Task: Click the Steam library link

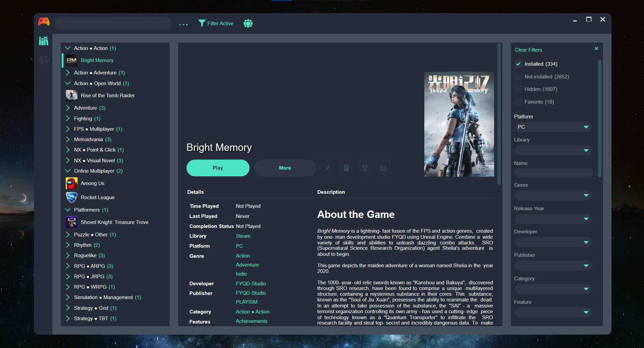Action: 243,236
